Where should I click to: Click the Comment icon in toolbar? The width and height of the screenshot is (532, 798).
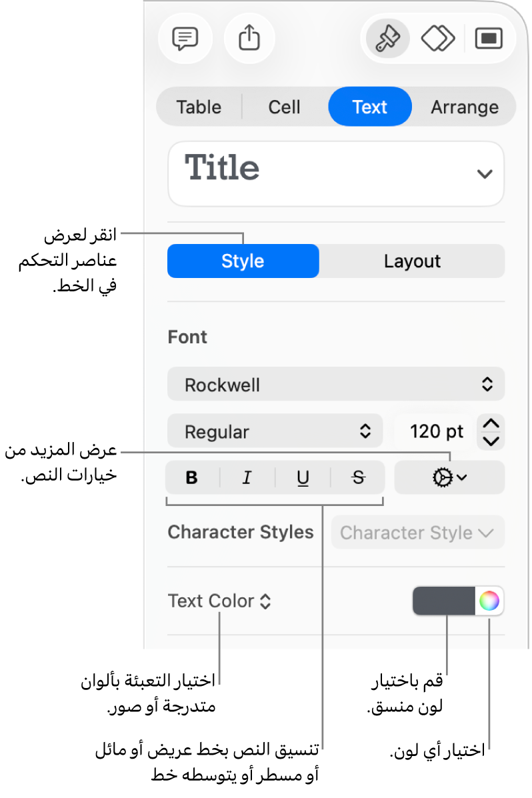[185, 39]
